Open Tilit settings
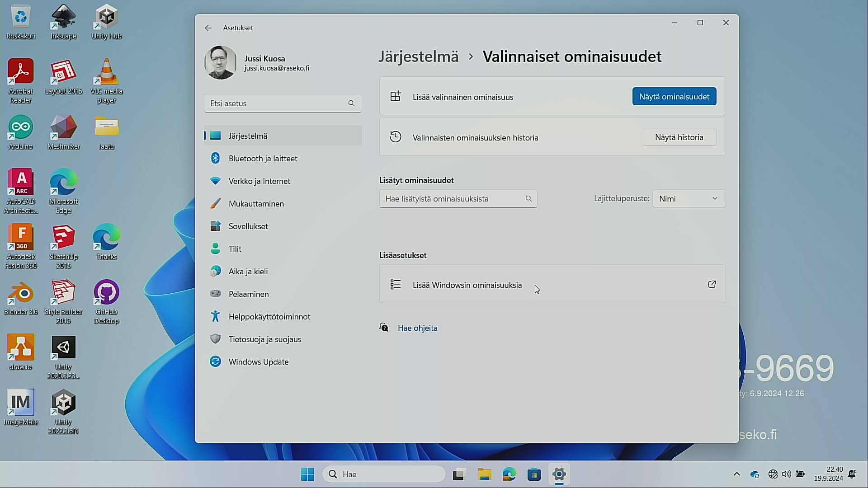 tap(283, 249)
